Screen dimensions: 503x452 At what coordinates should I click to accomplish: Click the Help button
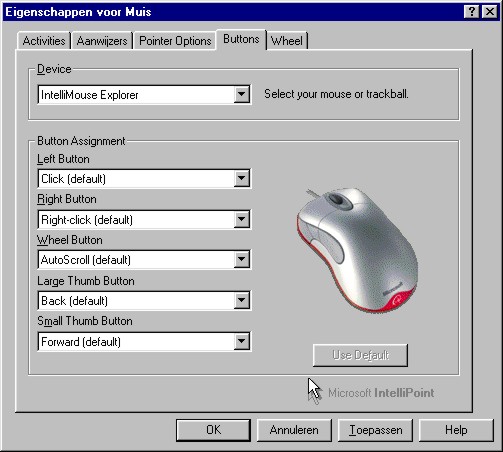point(456,430)
